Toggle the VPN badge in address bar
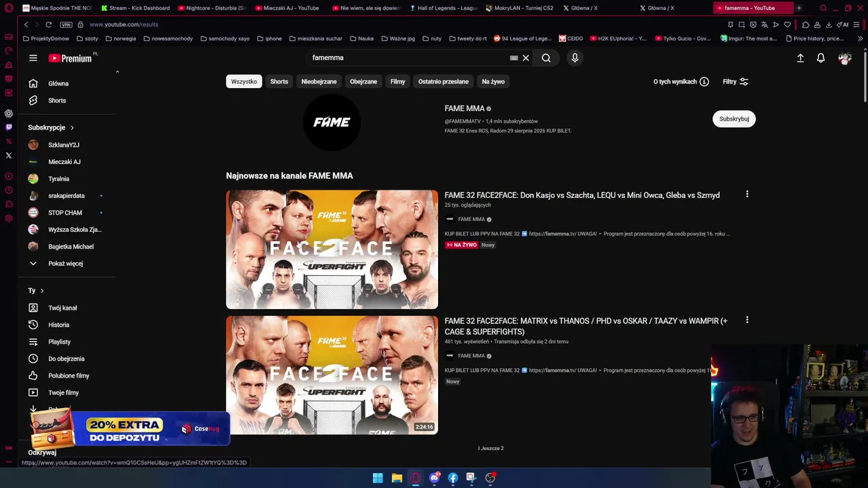Screen dimensions: 868x488 point(66,24)
